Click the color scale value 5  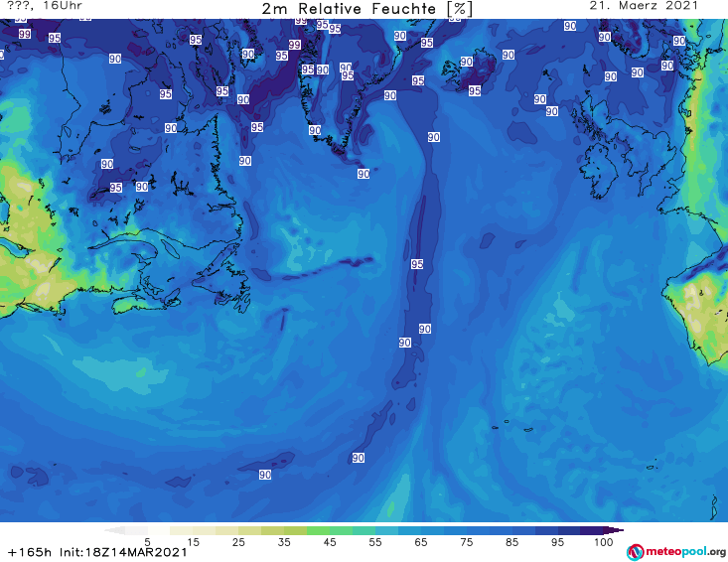click(147, 542)
